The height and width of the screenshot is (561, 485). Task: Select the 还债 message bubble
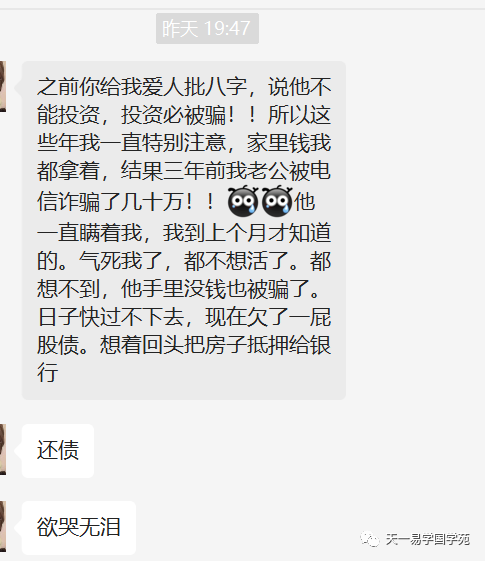pos(58,450)
